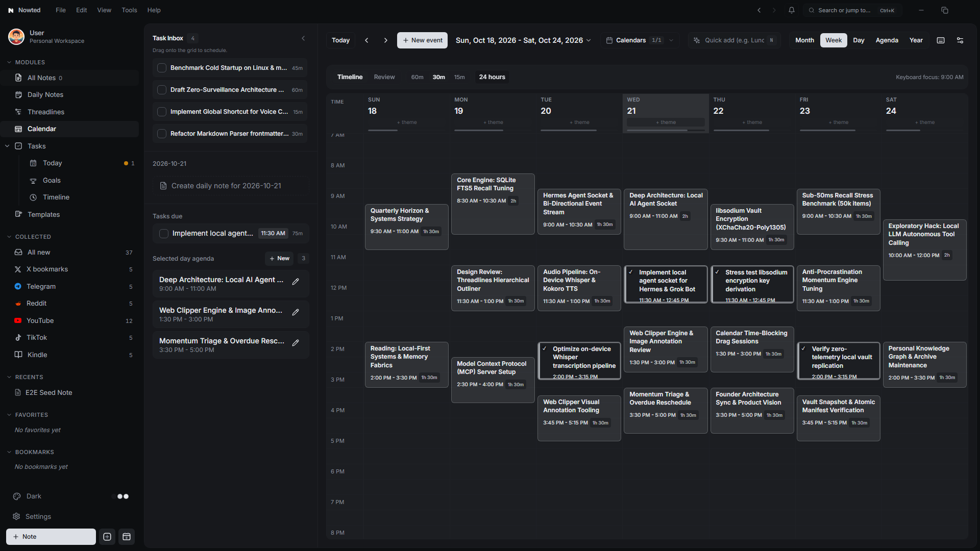This screenshot has height=551, width=980.
Task: Edit Web Clipper Engine agenda item pencil
Action: pos(296,312)
